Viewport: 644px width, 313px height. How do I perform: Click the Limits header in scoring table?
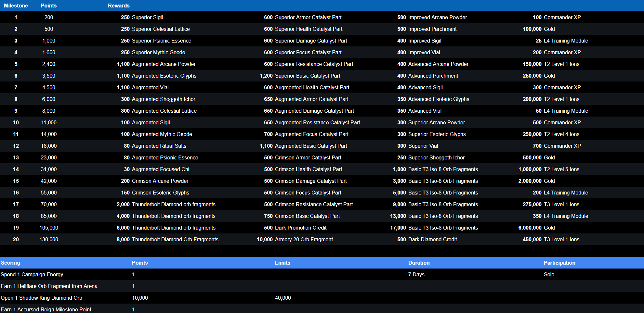click(283, 263)
